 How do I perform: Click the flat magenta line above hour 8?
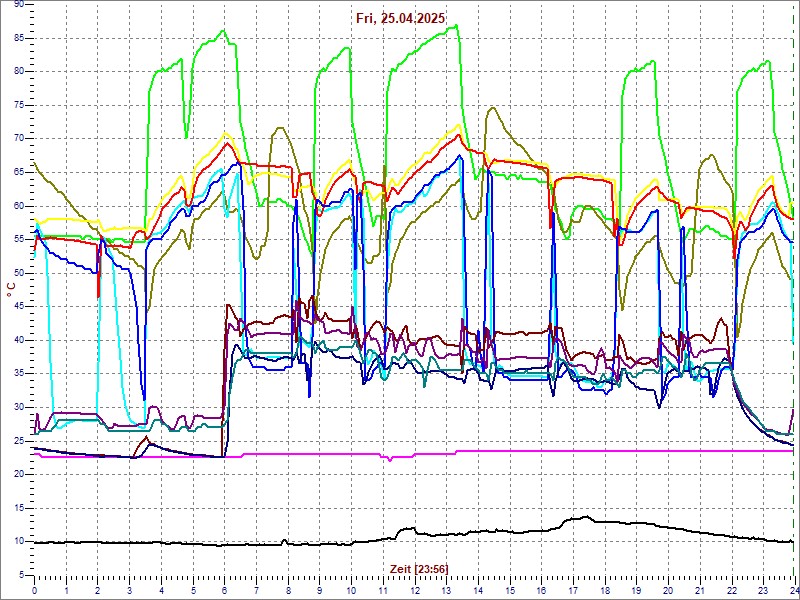[x=288, y=453]
